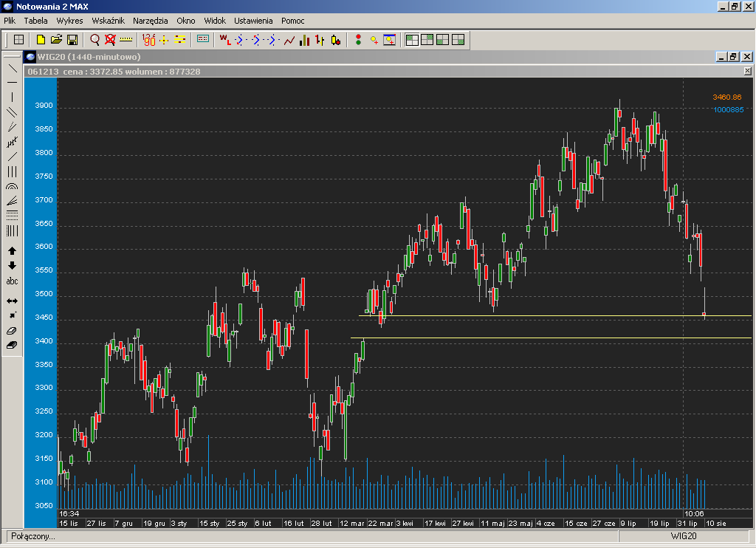The width and height of the screenshot is (756, 548).
Task: Select the first window layout button
Action: click(x=412, y=40)
